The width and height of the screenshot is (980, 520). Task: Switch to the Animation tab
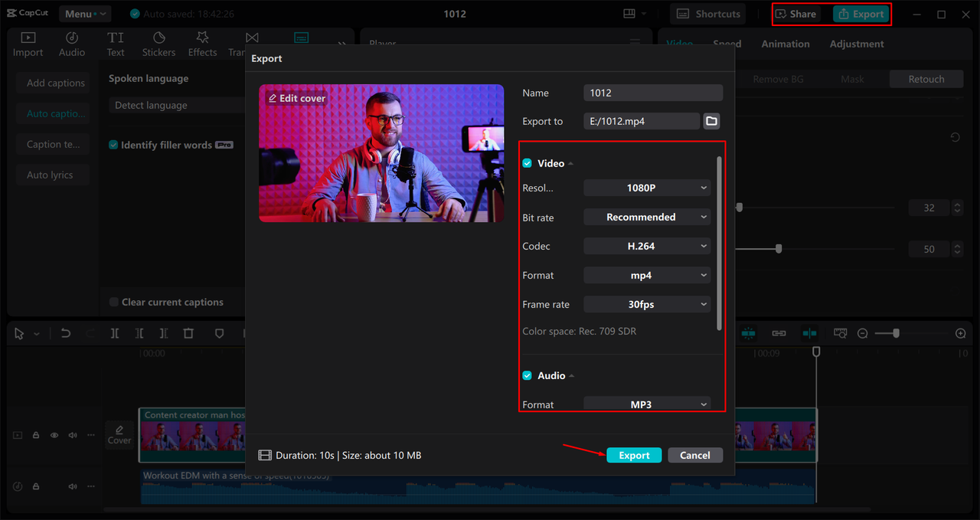point(786,44)
